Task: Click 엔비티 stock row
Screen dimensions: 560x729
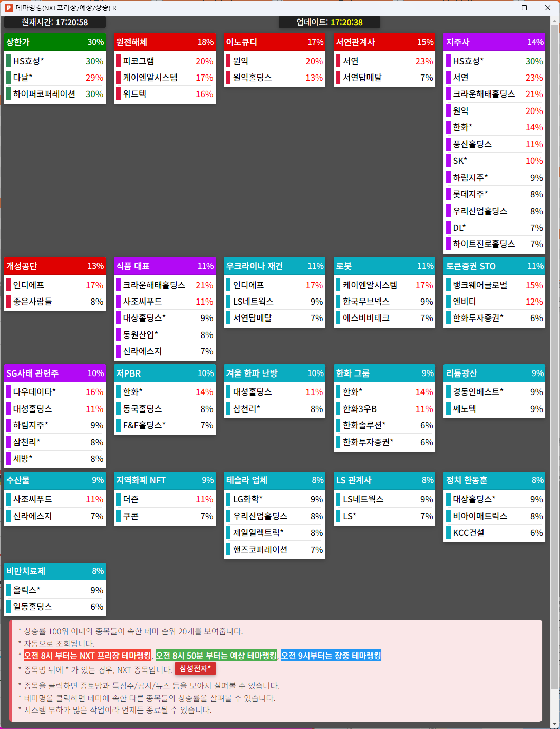Action: point(494,302)
